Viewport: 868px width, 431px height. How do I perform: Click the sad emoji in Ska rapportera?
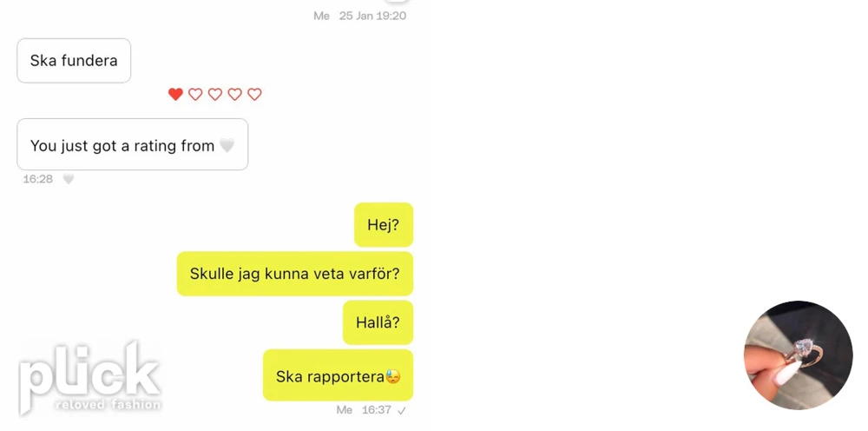pos(393,377)
